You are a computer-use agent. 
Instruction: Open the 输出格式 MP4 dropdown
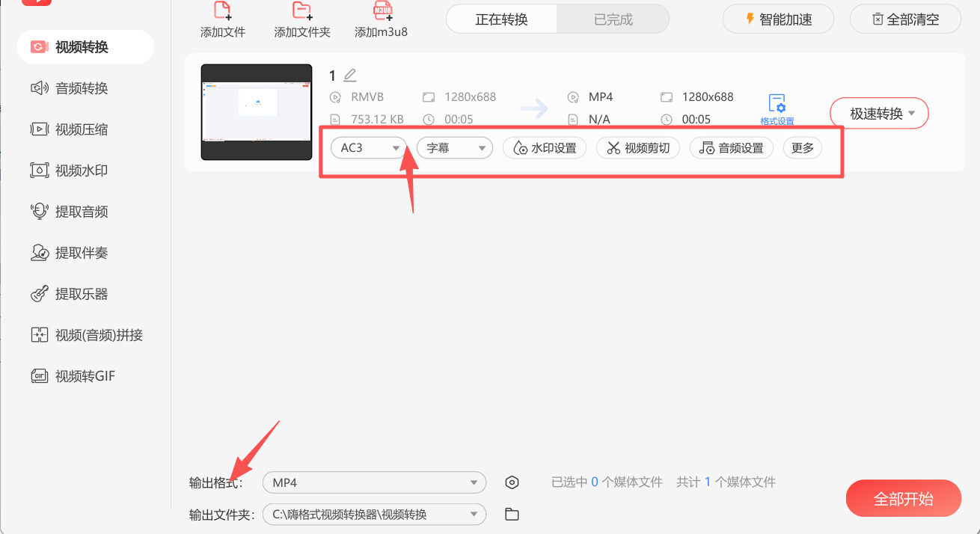(374, 483)
